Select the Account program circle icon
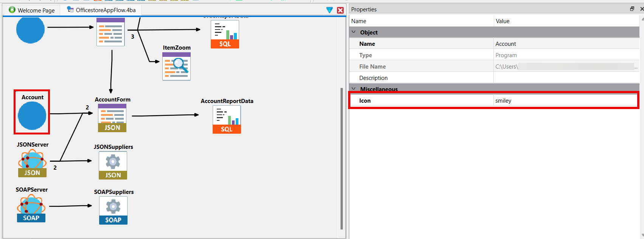 pos(32,116)
